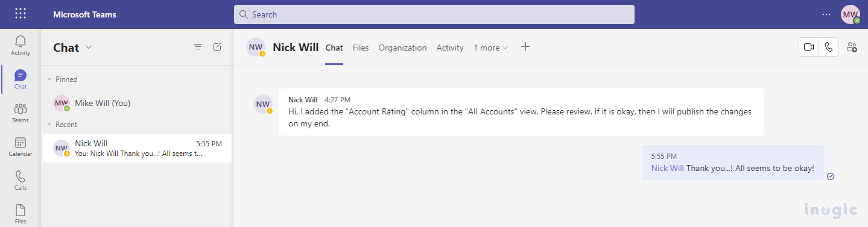
Task: Click the Nick Will name in header
Action: point(296,47)
